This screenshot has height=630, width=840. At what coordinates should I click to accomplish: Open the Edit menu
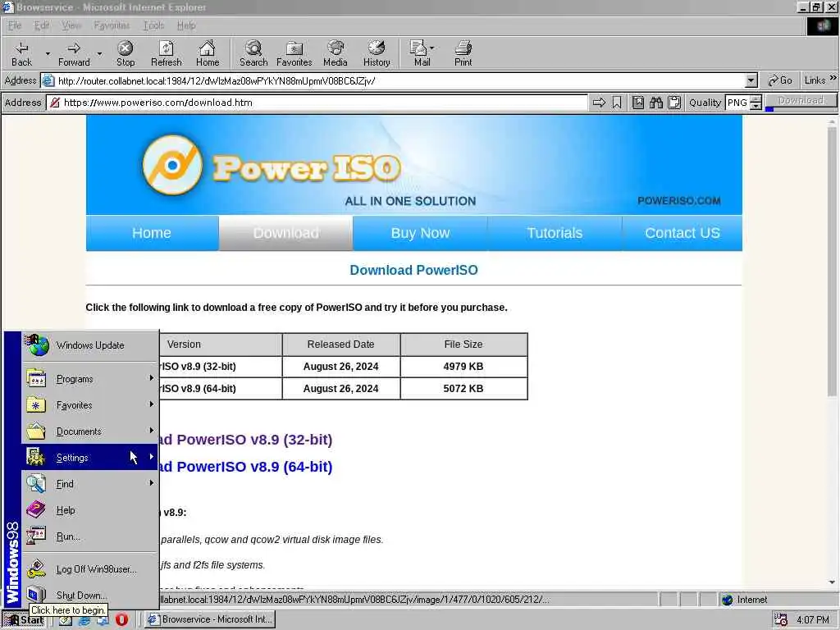41,25
